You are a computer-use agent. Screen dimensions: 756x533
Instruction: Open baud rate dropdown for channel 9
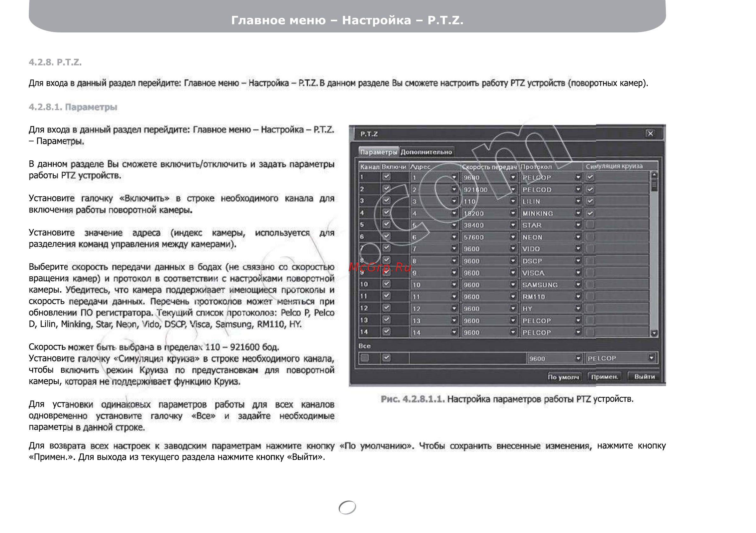pyautogui.click(x=513, y=273)
